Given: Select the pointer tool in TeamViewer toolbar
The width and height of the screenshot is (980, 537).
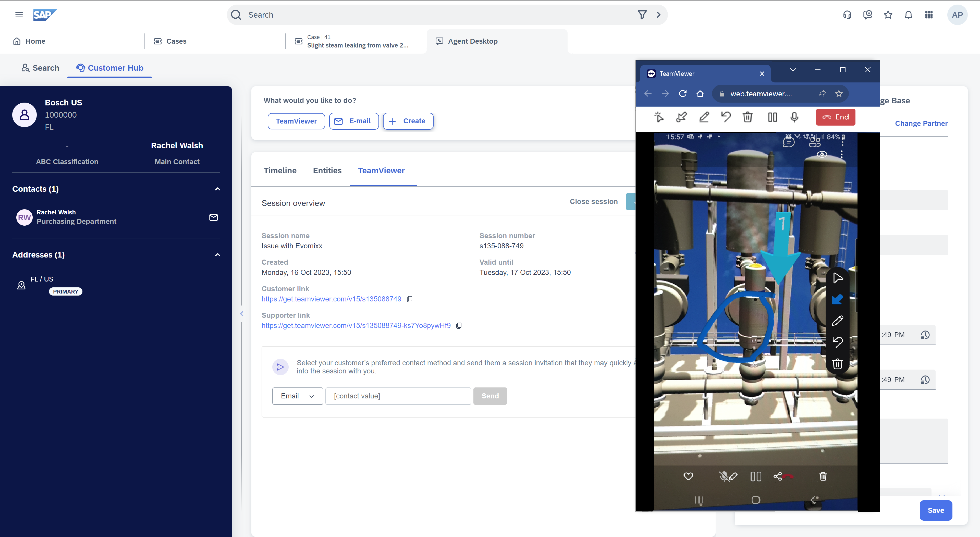Looking at the screenshot, I should (x=659, y=117).
